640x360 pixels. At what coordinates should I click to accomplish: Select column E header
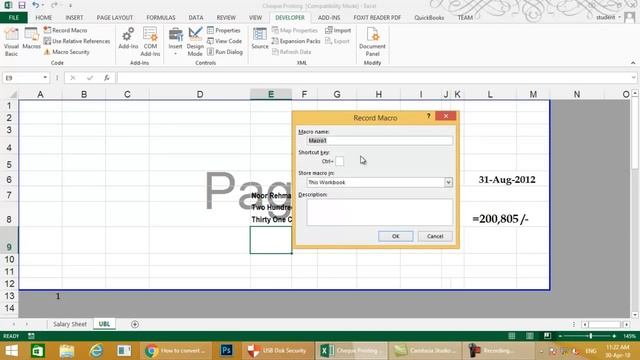pos(271,94)
